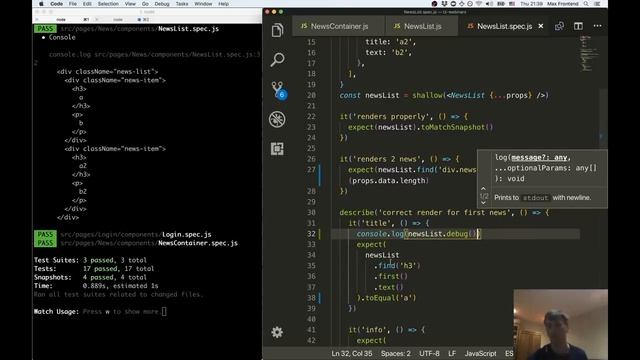Click toMatchSnapshot() on line 23

pos(457,127)
